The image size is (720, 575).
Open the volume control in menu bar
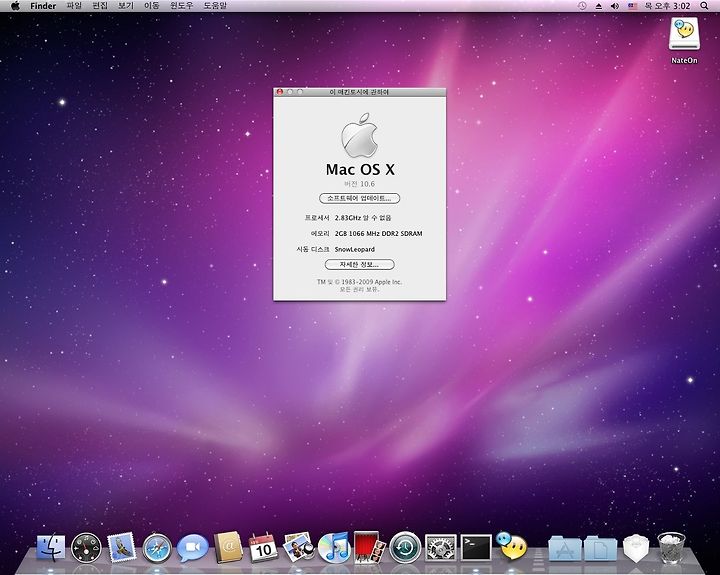615,6
